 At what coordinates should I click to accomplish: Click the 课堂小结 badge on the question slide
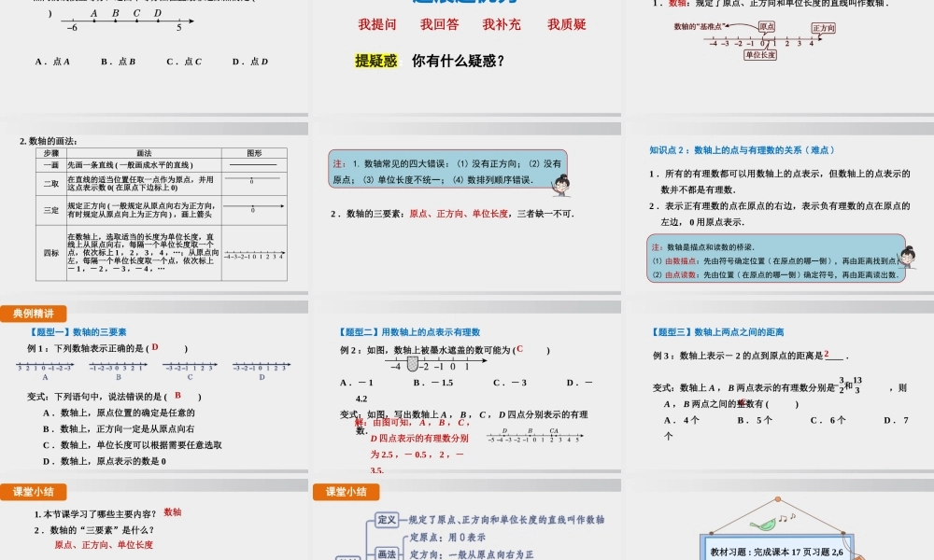point(34,492)
